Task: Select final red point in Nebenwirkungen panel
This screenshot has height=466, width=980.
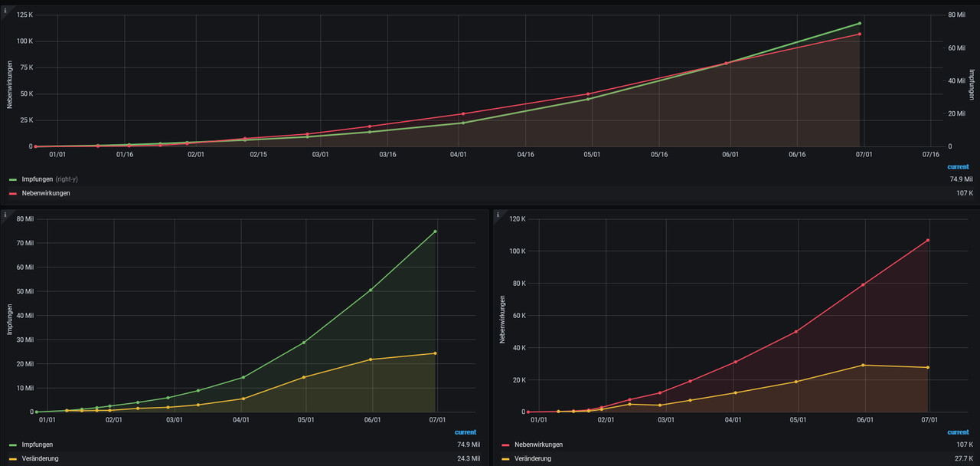Action: coord(928,240)
